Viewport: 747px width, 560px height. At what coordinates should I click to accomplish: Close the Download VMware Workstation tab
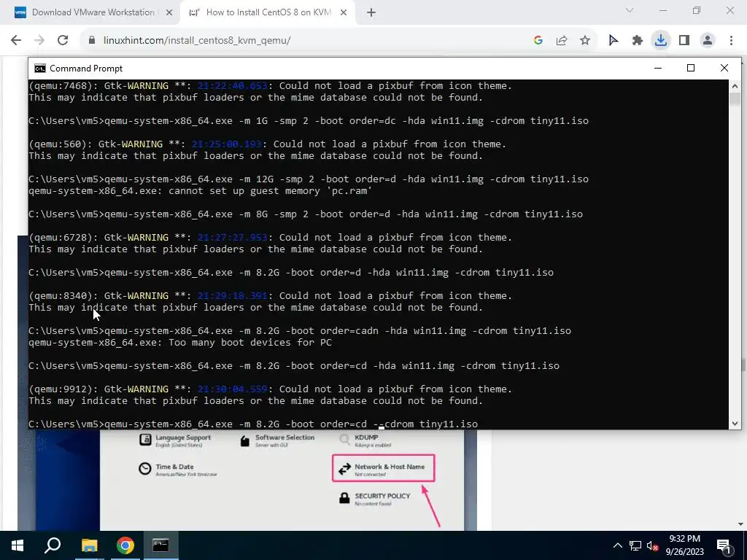point(169,13)
